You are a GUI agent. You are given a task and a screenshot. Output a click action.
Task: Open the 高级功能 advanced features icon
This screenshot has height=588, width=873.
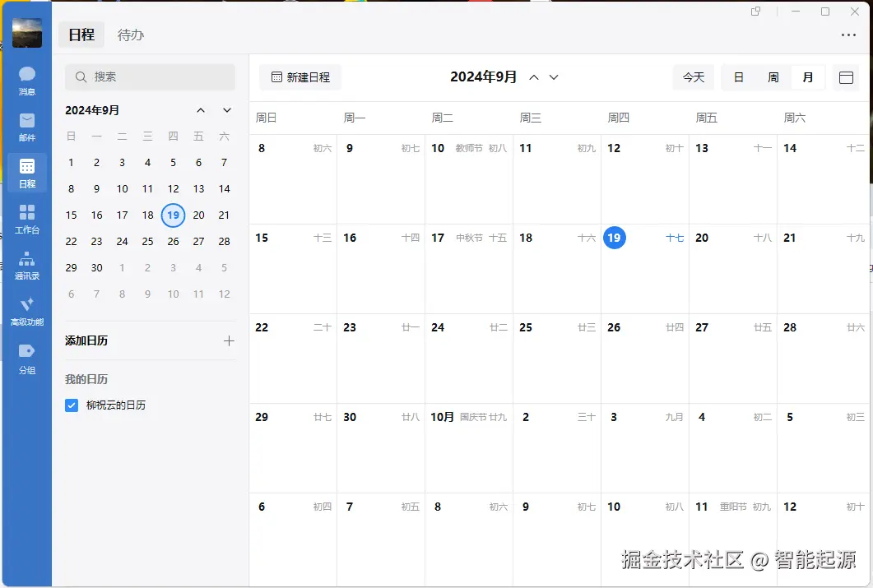pyautogui.click(x=27, y=311)
